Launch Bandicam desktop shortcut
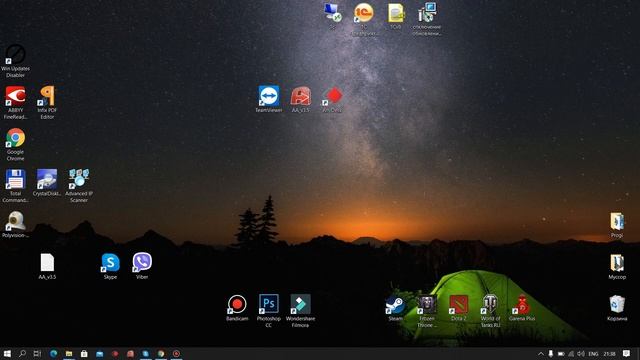This screenshot has height=360, width=640. 237,308
